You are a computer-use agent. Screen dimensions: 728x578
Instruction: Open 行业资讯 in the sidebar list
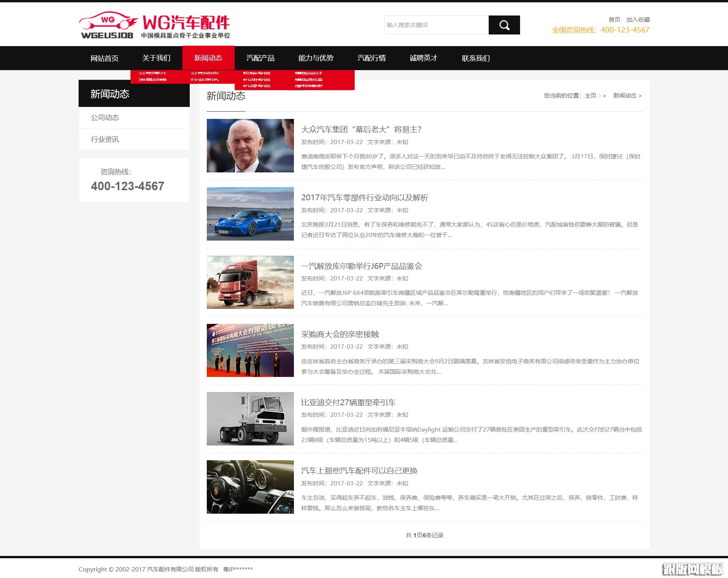click(105, 139)
